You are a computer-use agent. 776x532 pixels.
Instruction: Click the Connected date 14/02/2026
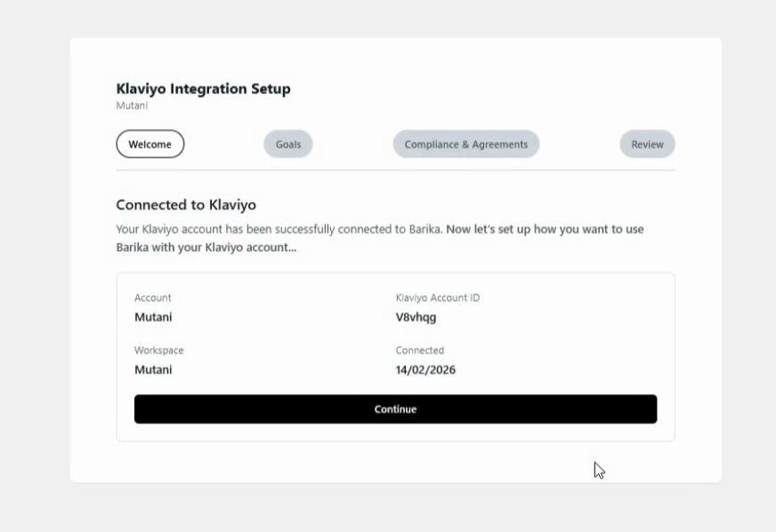[x=425, y=369]
